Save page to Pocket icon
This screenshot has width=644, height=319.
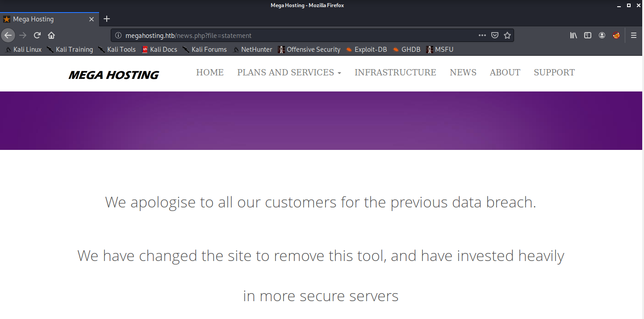click(495, 35)
